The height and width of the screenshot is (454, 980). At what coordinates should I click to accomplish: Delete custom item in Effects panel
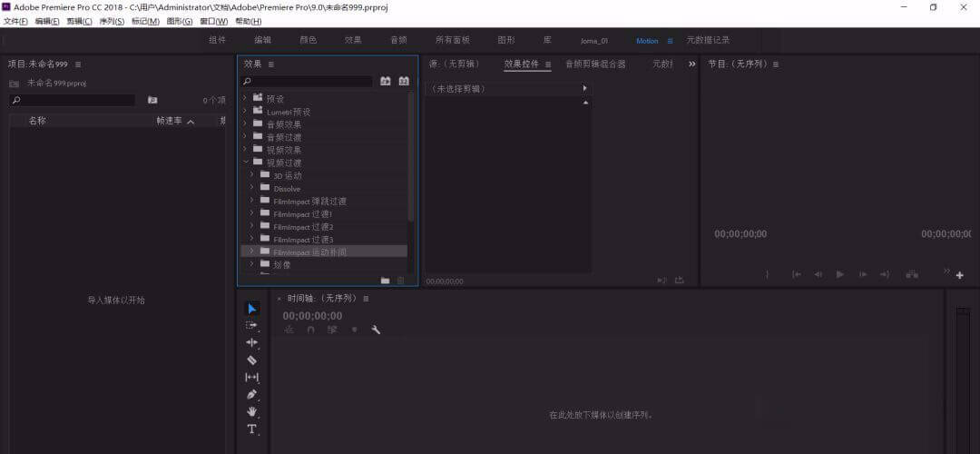(x=401, y=281)
